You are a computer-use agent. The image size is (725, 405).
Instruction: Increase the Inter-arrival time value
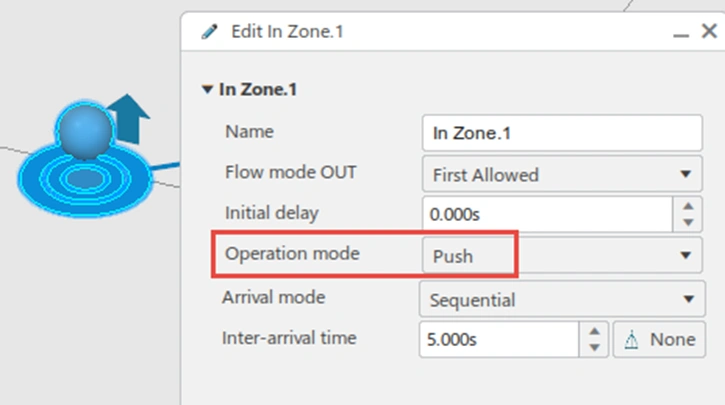(x=594, y=332)
